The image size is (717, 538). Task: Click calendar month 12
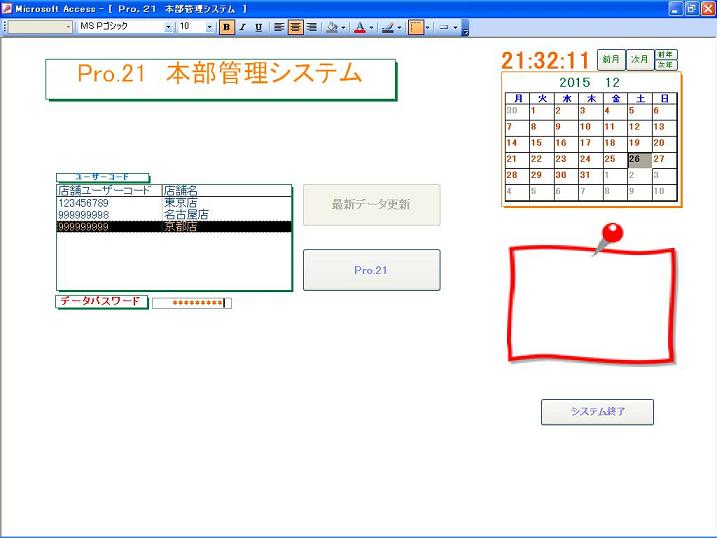point(612,83)
